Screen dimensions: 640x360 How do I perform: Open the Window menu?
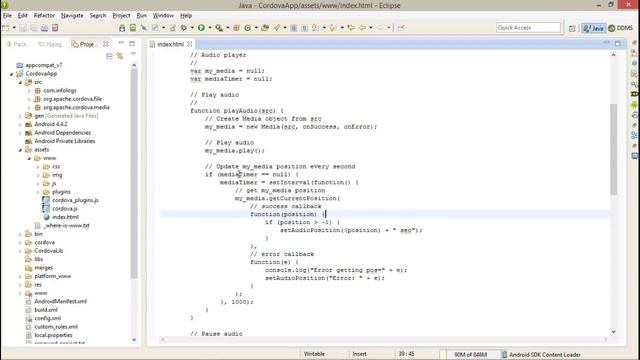[x=163, y=16]
